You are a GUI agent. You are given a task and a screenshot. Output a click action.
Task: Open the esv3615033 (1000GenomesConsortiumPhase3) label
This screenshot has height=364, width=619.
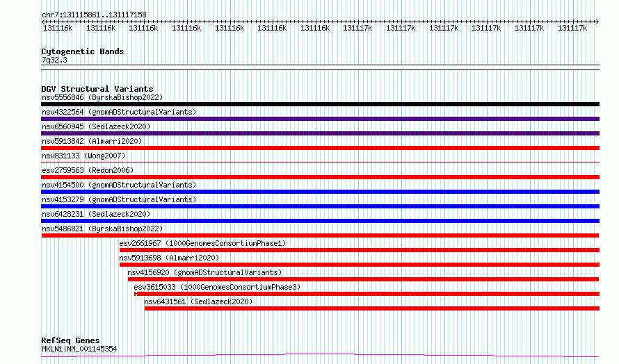pos(217,287)
